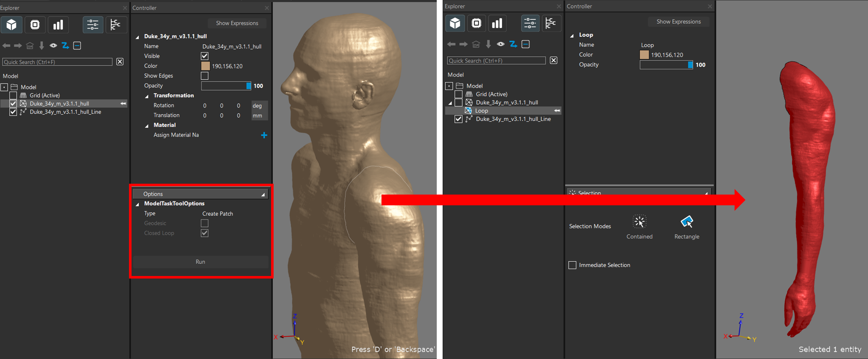Collapse the Transformation section

tap(147, 96)
